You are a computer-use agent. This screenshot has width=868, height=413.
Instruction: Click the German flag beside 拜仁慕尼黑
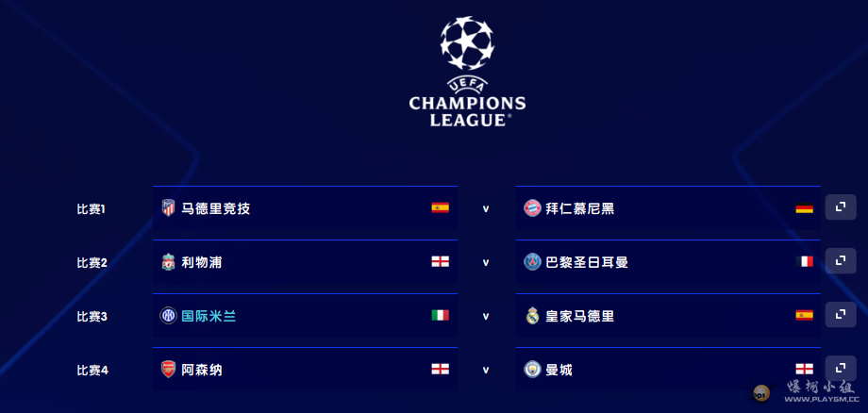(804, 208)
